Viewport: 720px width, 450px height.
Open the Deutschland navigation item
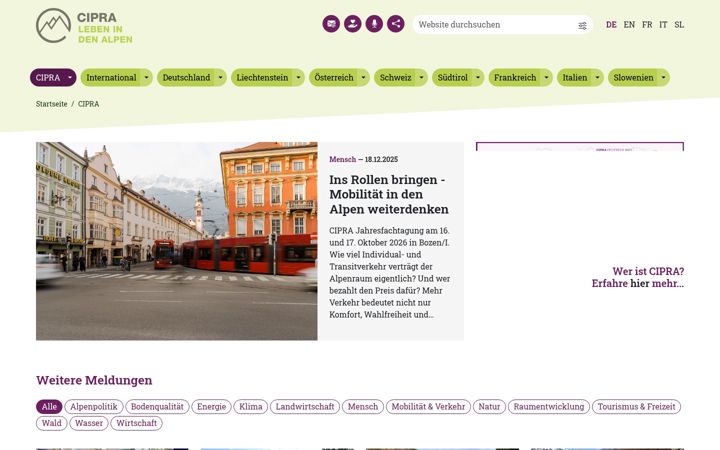pos(186,78)
